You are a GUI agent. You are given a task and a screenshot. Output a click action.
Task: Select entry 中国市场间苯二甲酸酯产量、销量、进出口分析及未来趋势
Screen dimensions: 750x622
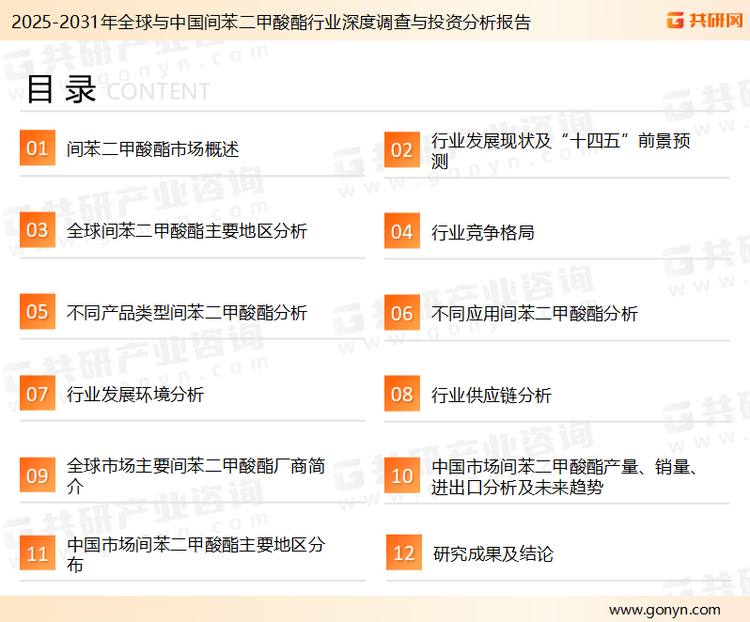click(564, 477)
